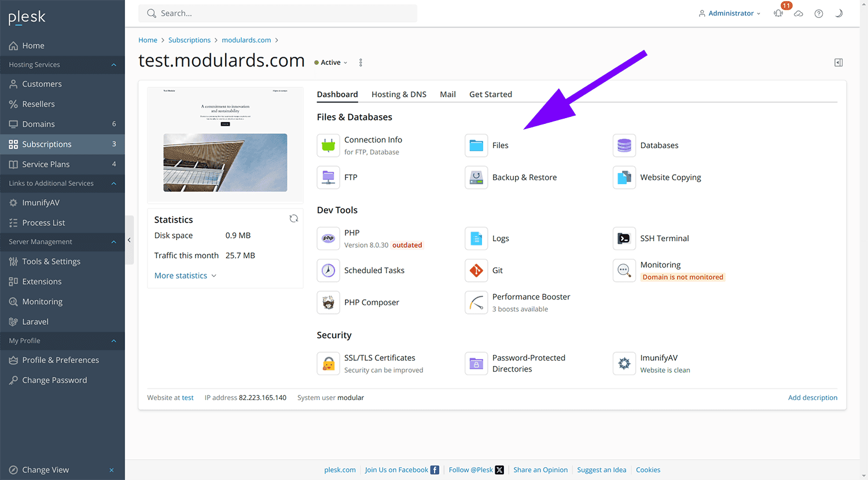This screenshot has width=868, height=480.
Task: Click the cloud icon in header
Action: (x=799, y=13)
